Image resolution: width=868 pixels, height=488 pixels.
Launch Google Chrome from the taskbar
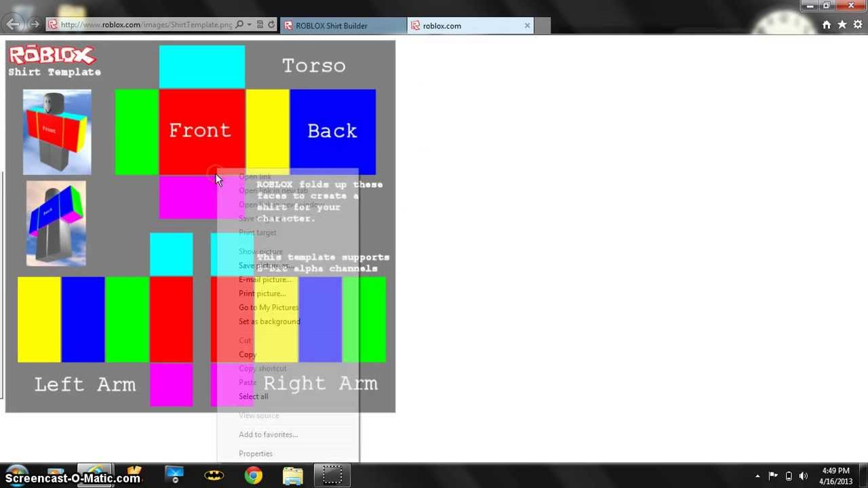click(x=254, y=476)
